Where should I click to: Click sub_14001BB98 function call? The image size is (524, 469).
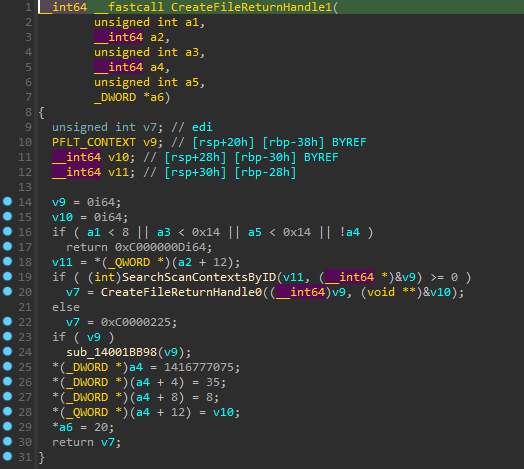[x=112, y=352]
